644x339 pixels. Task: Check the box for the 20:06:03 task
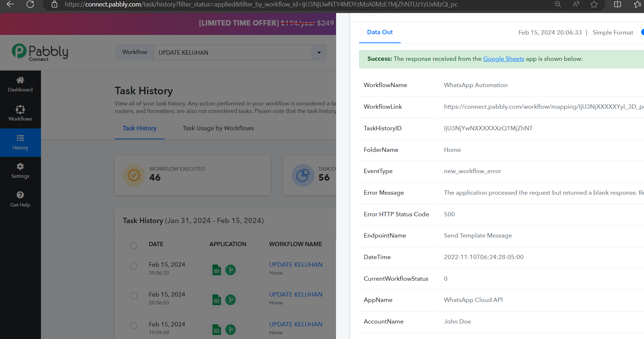pos(134,296)
